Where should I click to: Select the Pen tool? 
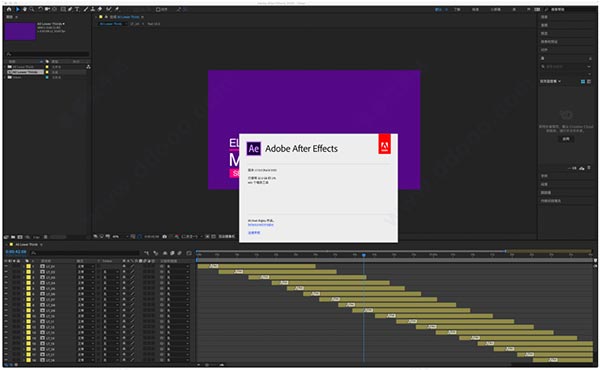point(70,9)
